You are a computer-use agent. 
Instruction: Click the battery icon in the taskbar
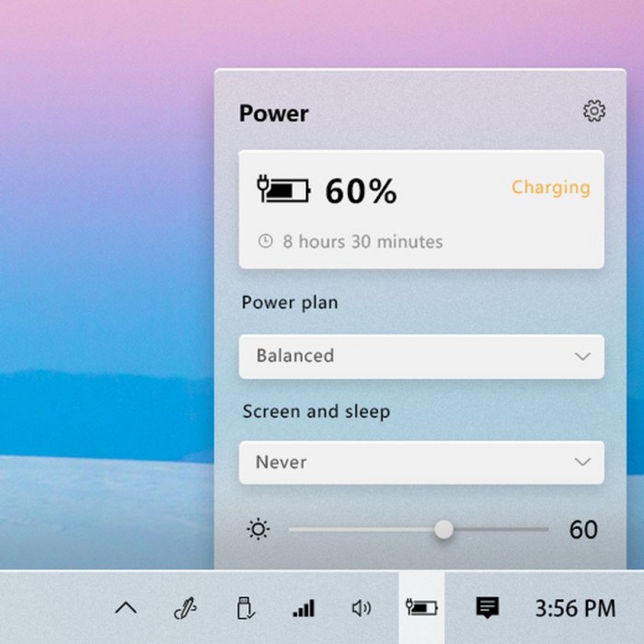[x=421, y=607]
